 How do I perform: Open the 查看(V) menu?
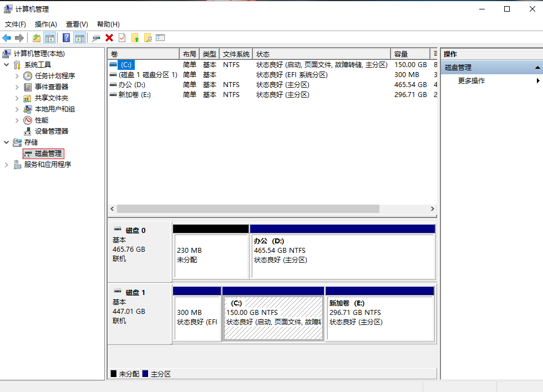(77, 24)
